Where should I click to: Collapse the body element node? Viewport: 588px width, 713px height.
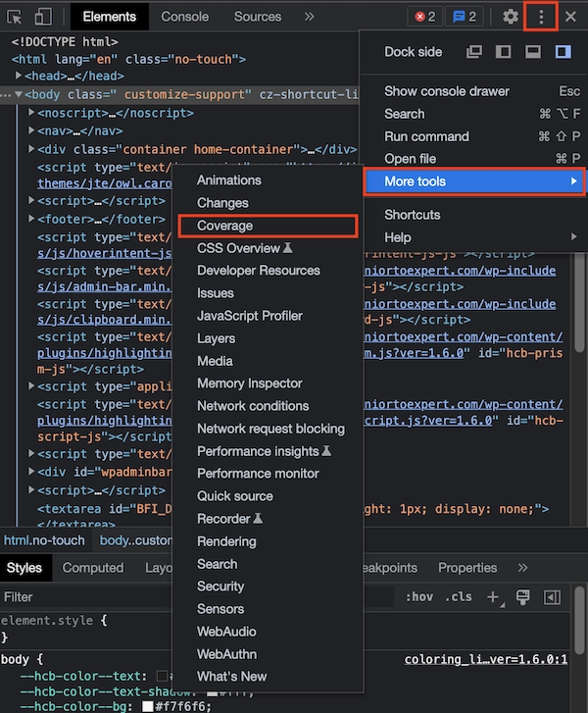click(19, 94)
